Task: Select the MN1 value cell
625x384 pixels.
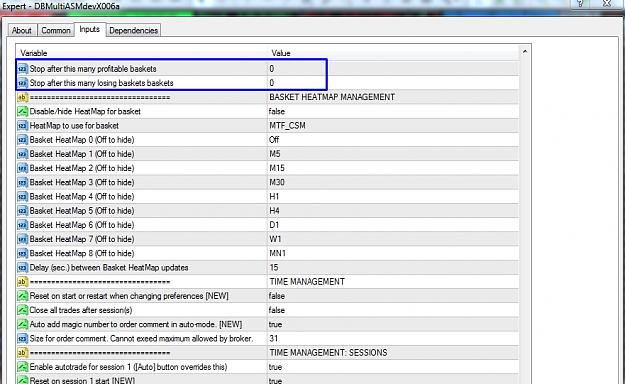Action: 393,253
